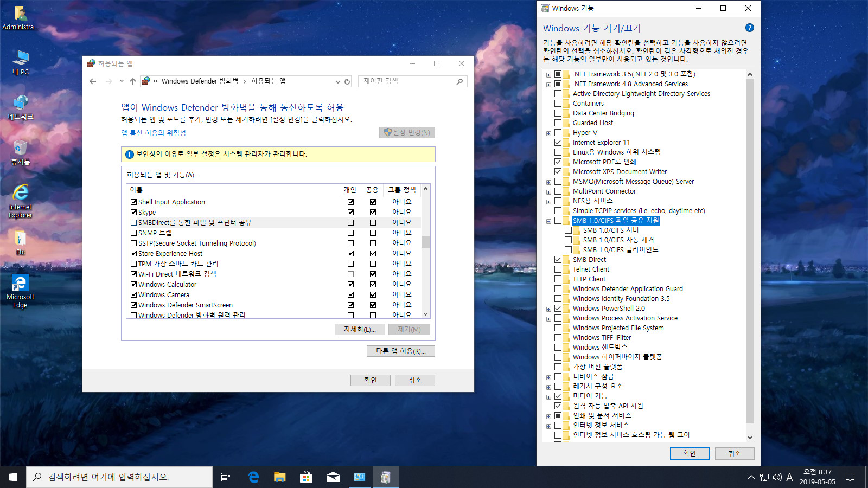Image resolution: width=868 pixels, height=488 pixels.
Task: Open Mail app from the taskbar
Action: [x=333, y=477]
